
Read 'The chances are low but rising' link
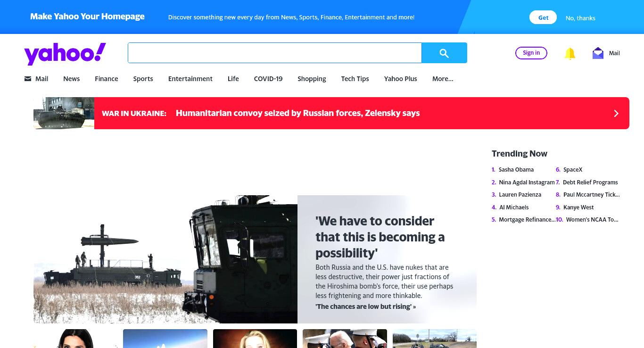[x=365, y=307]
